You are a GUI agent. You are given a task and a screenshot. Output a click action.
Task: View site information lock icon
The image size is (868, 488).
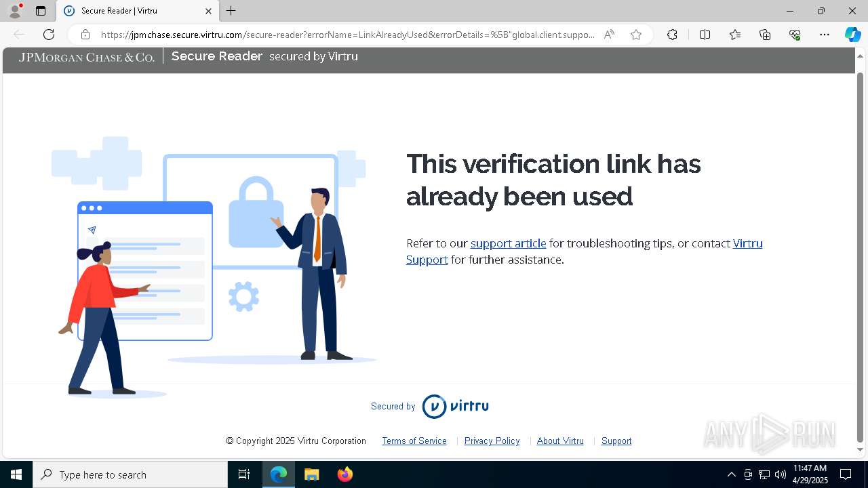85,35
